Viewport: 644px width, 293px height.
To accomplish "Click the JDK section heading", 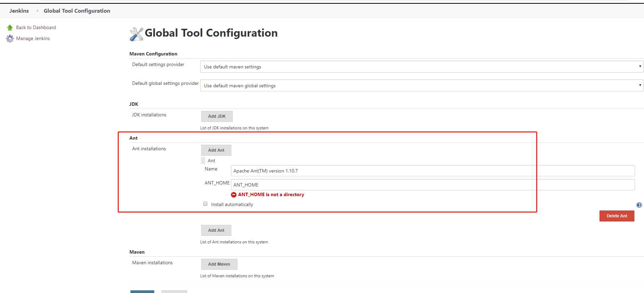I will point(134,104).
